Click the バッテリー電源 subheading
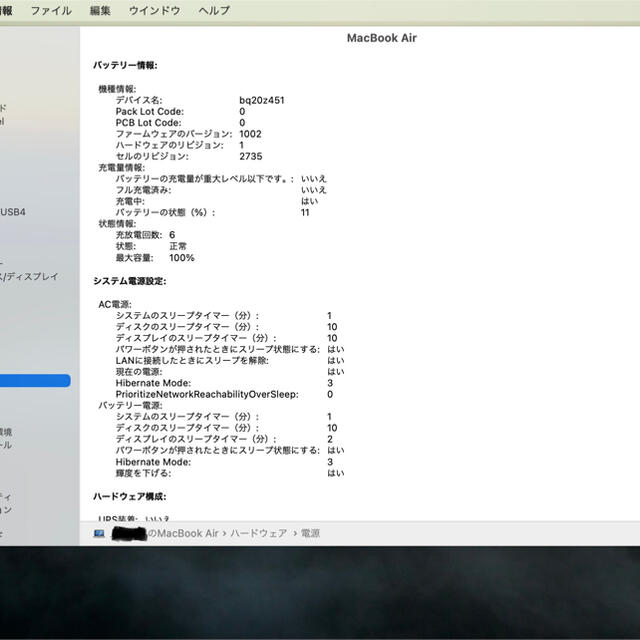640x640 pixels. point(130,405)
